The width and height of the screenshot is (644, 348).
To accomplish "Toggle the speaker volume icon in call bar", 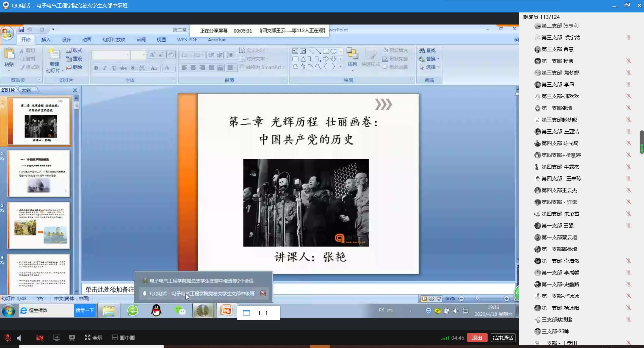I will click(19, 338).
